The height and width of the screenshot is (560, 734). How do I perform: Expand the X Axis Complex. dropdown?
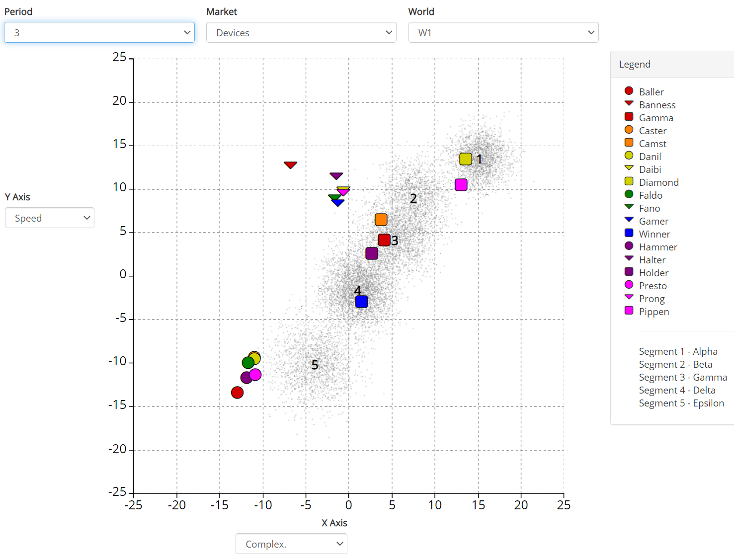[x=291, y=544]
